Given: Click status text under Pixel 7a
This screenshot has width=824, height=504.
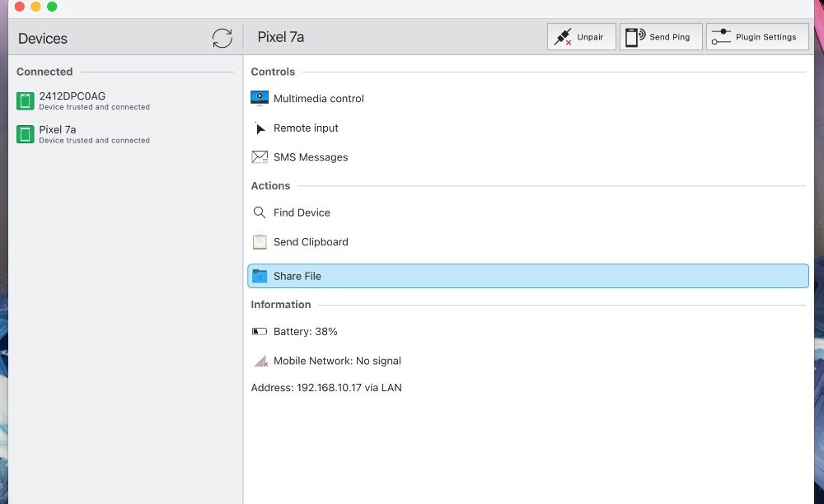Looking at the screenshot, I should (x=95, y=141).
